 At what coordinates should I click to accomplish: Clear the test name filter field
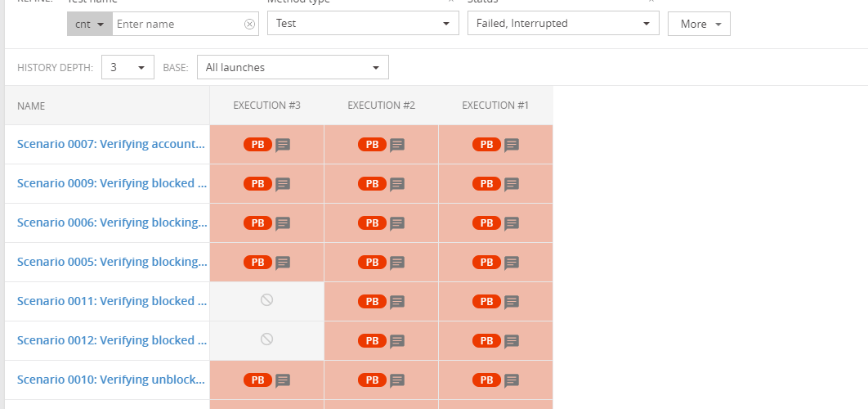point(249,24)
